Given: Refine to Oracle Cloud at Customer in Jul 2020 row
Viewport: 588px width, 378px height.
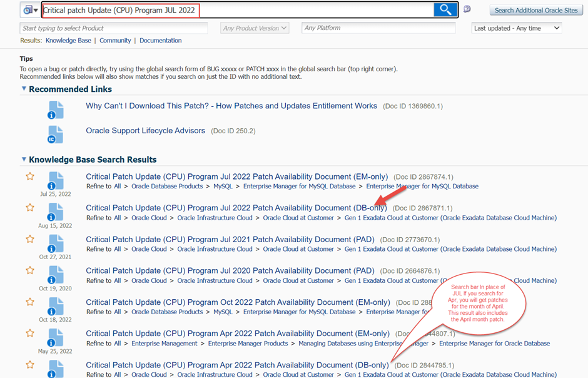Looking at the screenshot, I should (298, 280).
